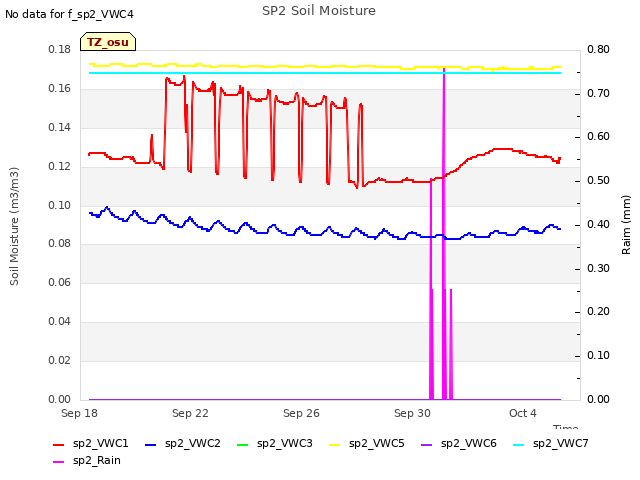Click the 0.02 left axis value
The image size is (640, 480).
pos(59,360)
